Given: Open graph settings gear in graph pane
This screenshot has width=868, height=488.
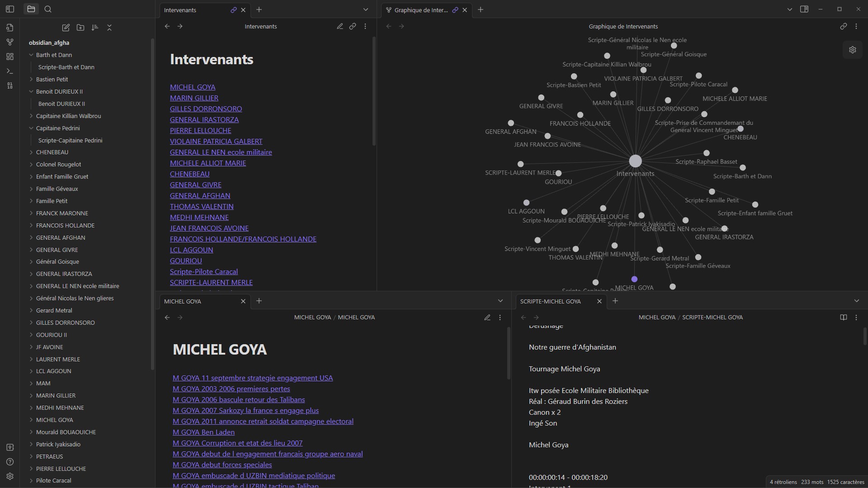Looking at the screenshot, I should (x=852, y=50).
